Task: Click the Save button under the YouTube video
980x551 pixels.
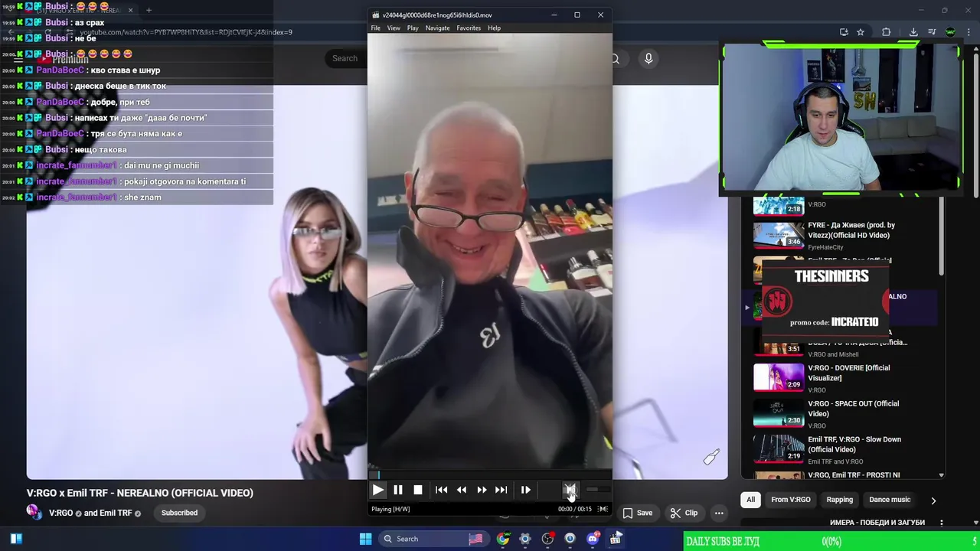Action: [x=638, y=513]
